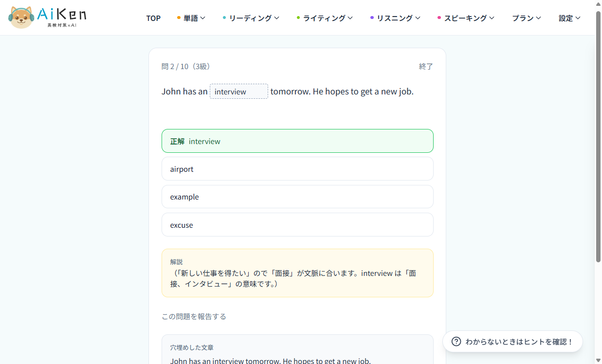The image size is (602, 364).
Task: Expand the リーディング menu
Action: [251, 18]
